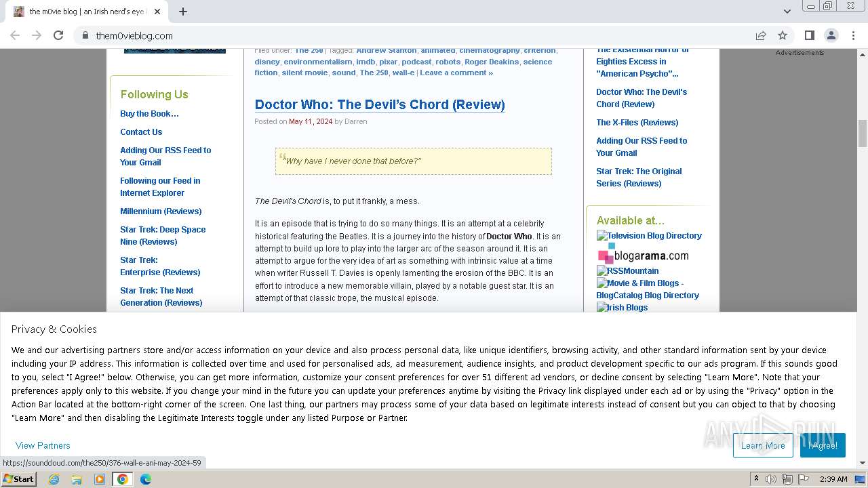Open the Contact Us sidebar link
This screenshot has width=868, height=488.
pos(141,131)
